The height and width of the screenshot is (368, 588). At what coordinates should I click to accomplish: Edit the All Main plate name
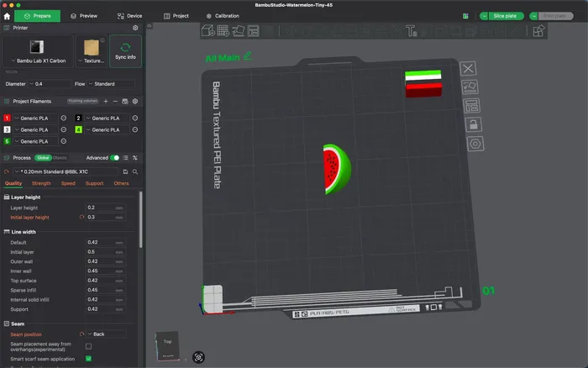tap(247, 57)
